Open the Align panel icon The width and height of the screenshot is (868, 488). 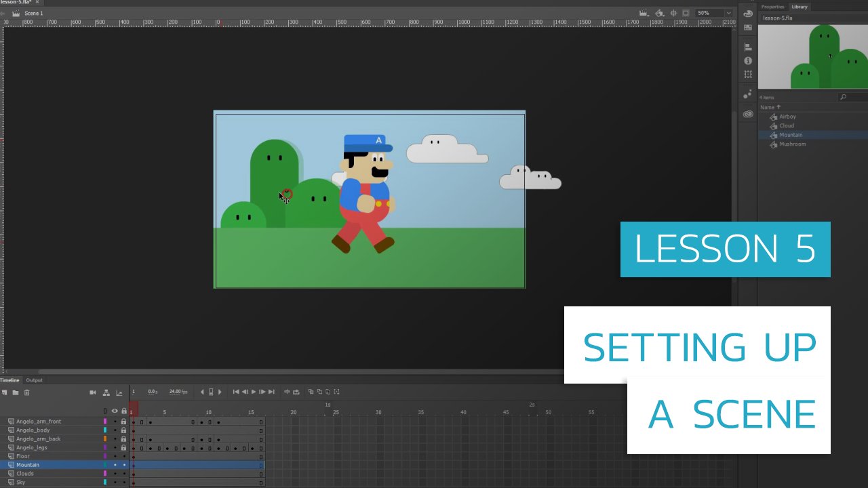point(748,47)
